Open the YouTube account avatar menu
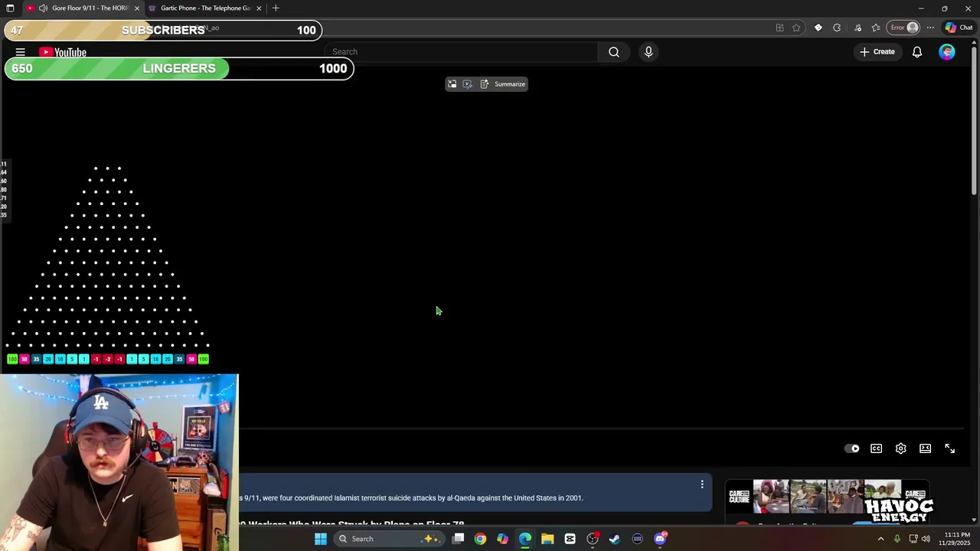Image resolution: width=980 pixels, height=551 pixels. tap(947, 52)
